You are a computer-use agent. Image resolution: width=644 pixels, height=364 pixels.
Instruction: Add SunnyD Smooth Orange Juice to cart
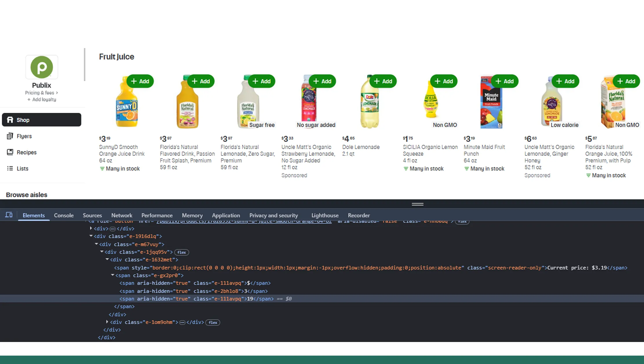tap(140, 81)
